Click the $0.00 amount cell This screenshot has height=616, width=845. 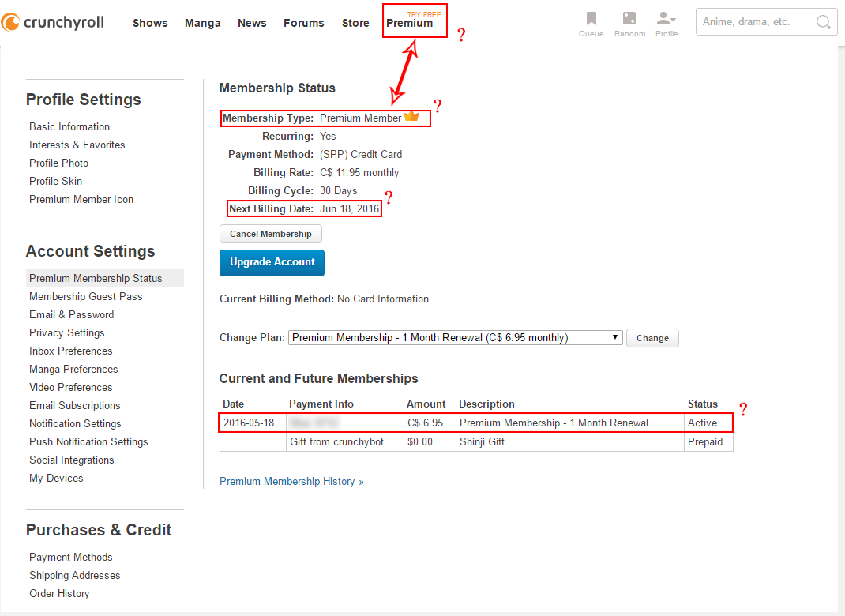click(x=430, y=442)
